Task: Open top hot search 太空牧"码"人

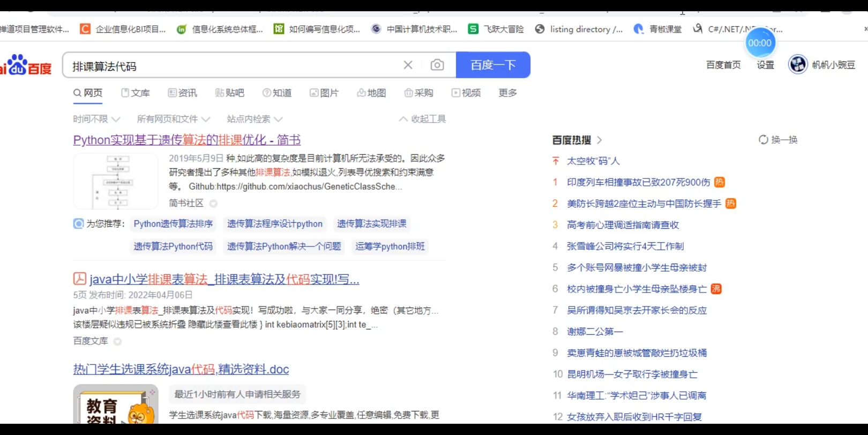Action: (593, 161)
